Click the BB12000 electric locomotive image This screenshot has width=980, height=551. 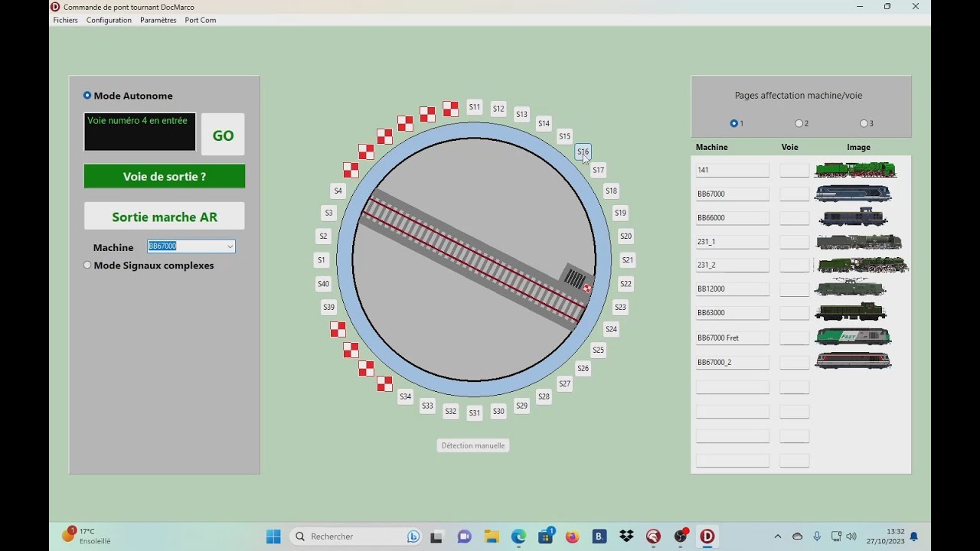pos(851,289)
